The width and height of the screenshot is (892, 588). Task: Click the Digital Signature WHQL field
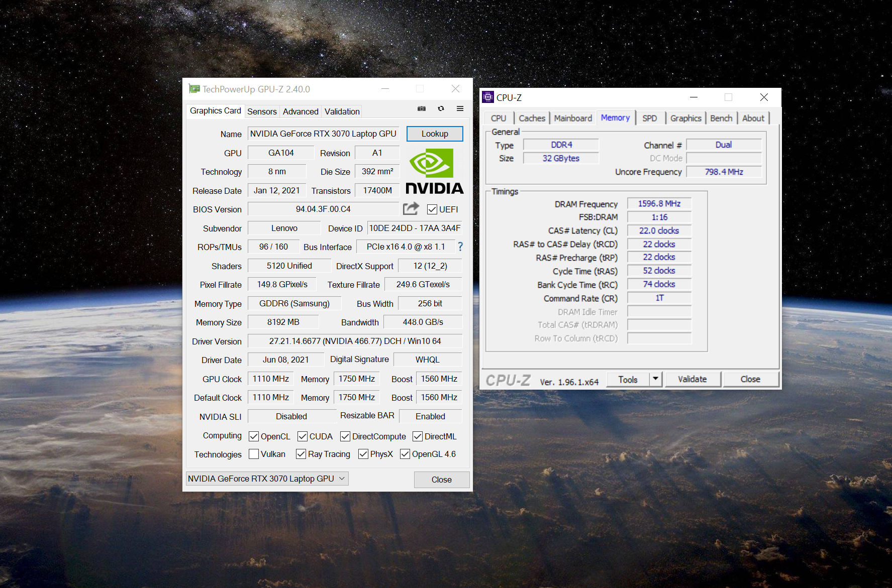pos(428,360)
